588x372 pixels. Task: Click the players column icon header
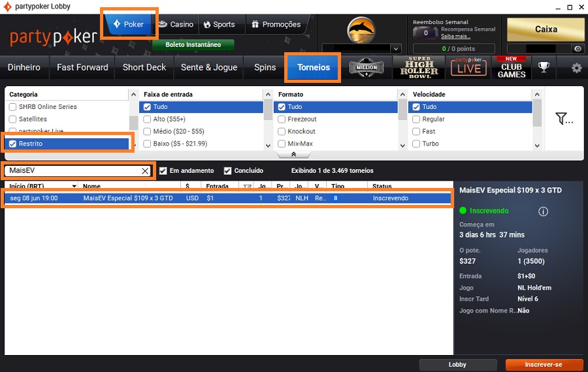248,186
